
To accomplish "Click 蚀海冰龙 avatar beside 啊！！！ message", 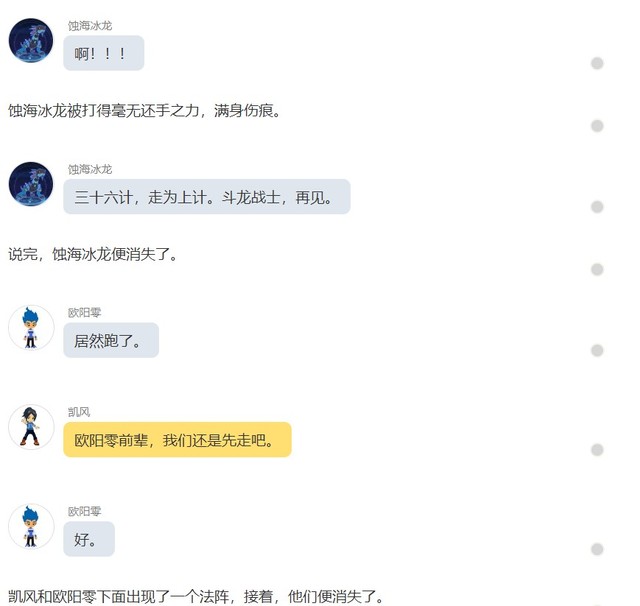I will (x=31, y=41).
